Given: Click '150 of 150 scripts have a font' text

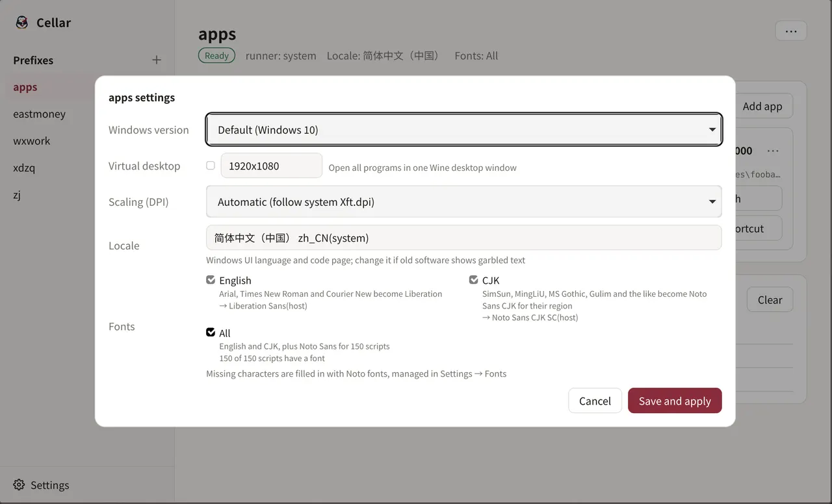Looking at the screenshot, I should 272,358.
